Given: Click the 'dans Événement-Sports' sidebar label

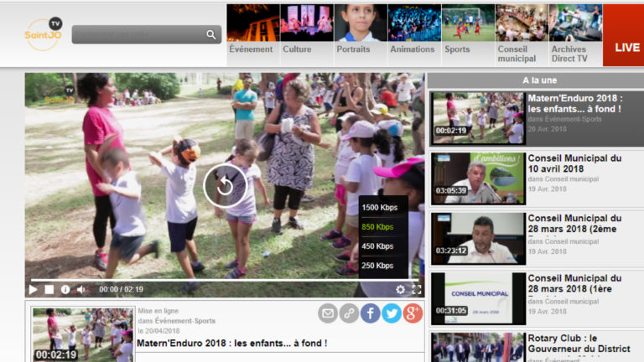Looking at the screenshot, I should tap(564, 119).
